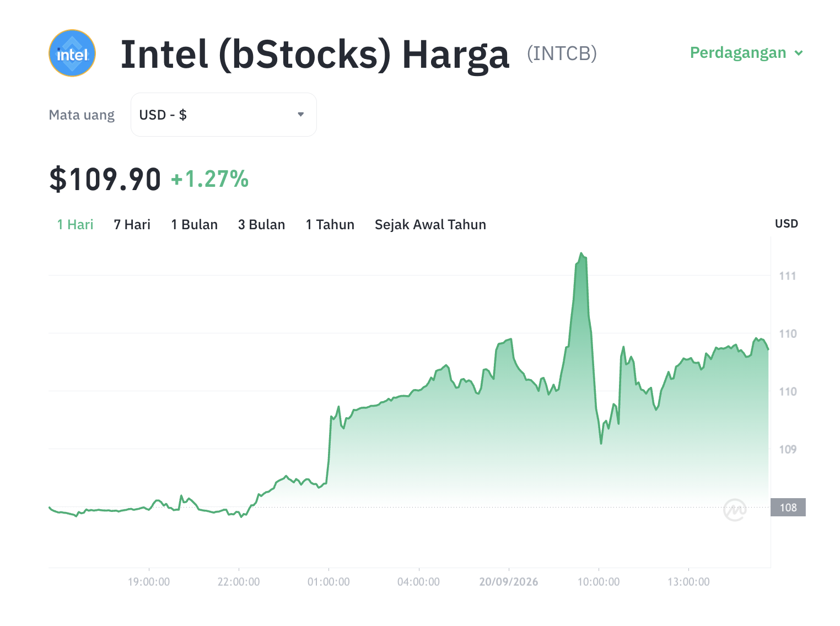Click the price spike peak on chart
This screenshot has height=626, width=840.
point(581,253)
